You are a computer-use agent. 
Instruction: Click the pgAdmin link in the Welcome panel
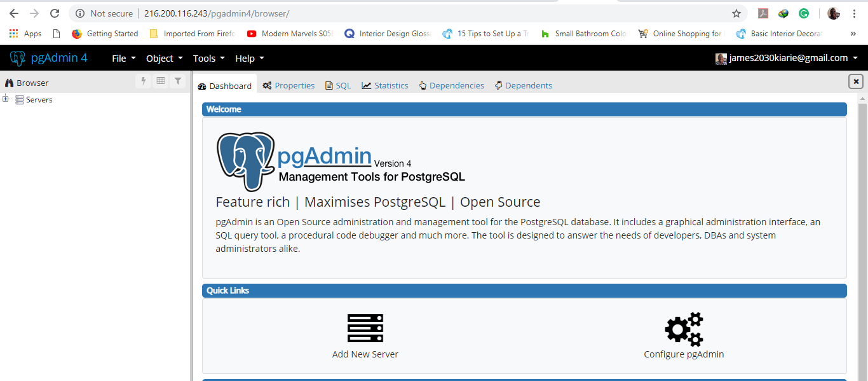point(325,156)
